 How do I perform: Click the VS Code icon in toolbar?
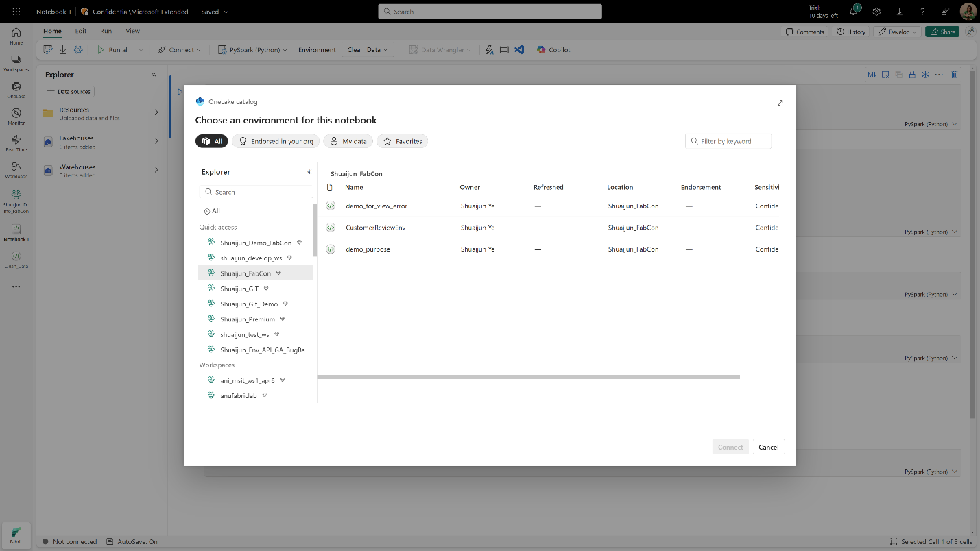(519, 50)
